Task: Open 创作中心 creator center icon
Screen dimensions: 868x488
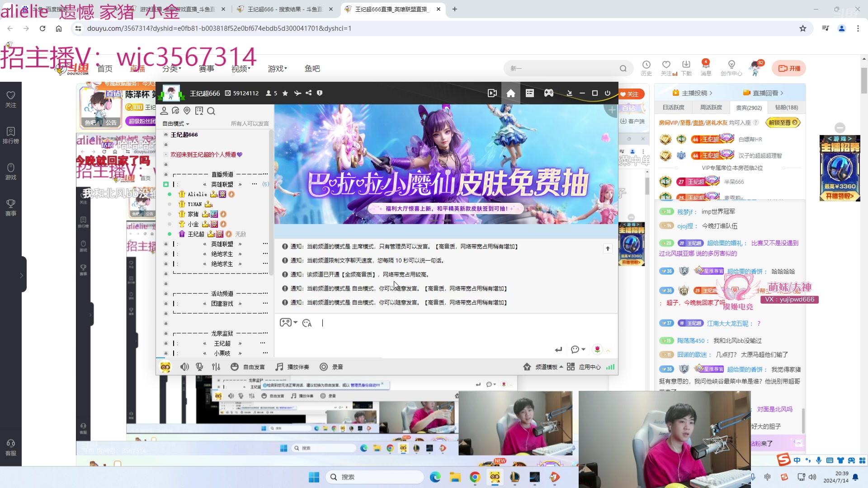Action: (731, 68)
